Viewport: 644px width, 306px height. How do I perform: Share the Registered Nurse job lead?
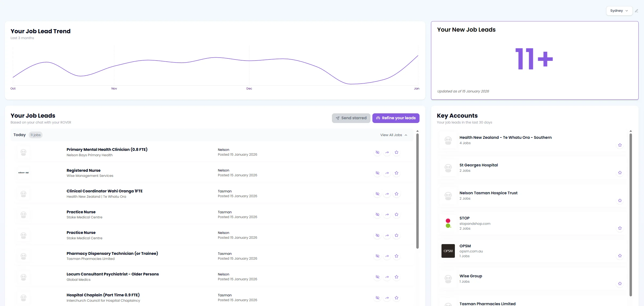point(387,173)
